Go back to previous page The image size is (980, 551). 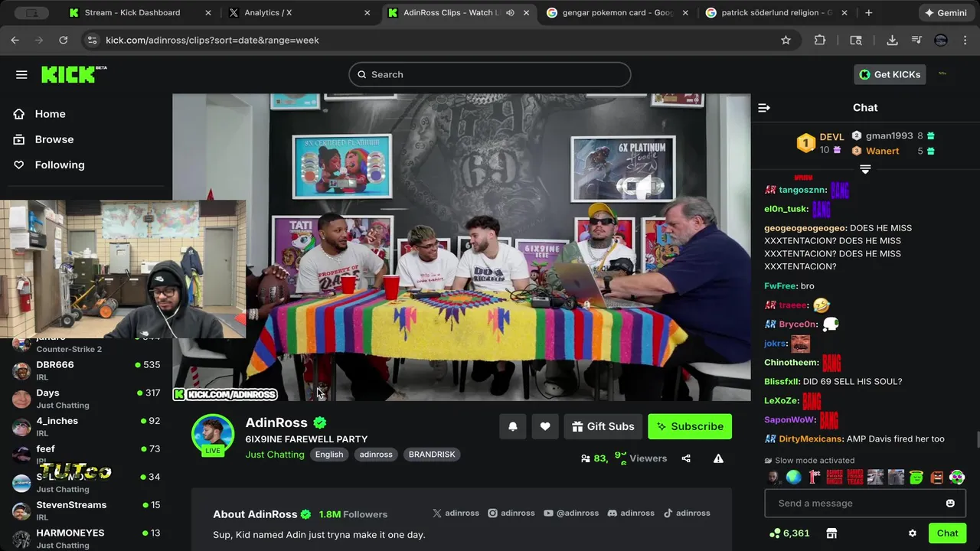point(15,40)
